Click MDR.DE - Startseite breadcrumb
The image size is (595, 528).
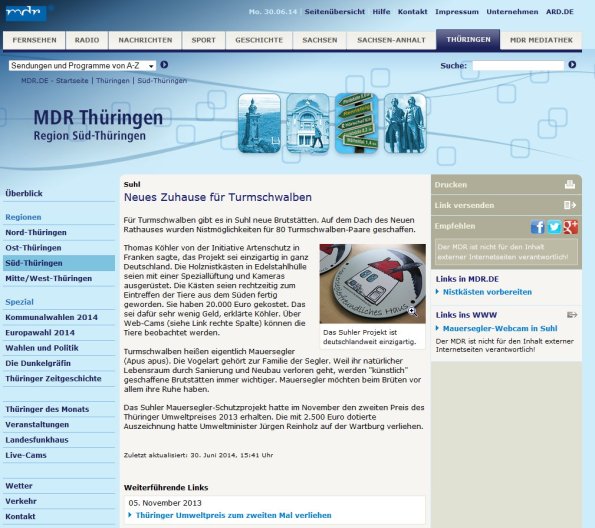coord(55,80)
